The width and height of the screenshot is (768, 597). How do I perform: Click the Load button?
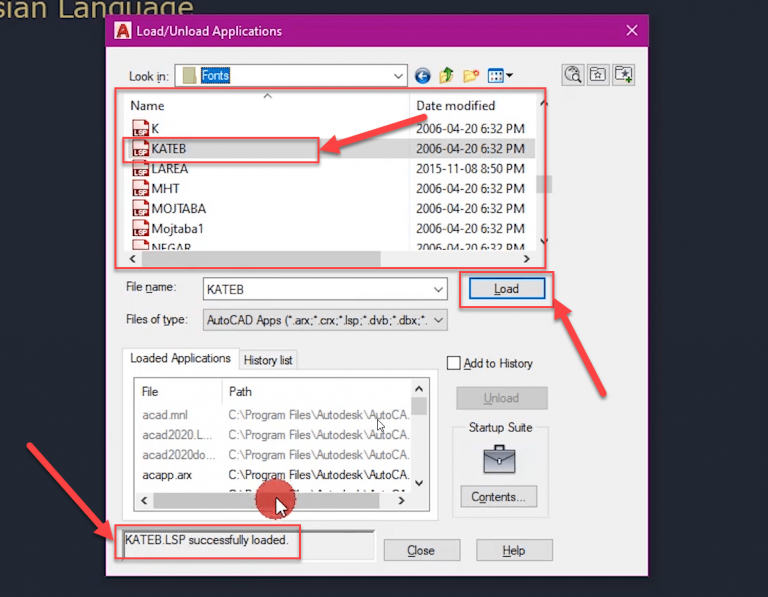(506, 289)
